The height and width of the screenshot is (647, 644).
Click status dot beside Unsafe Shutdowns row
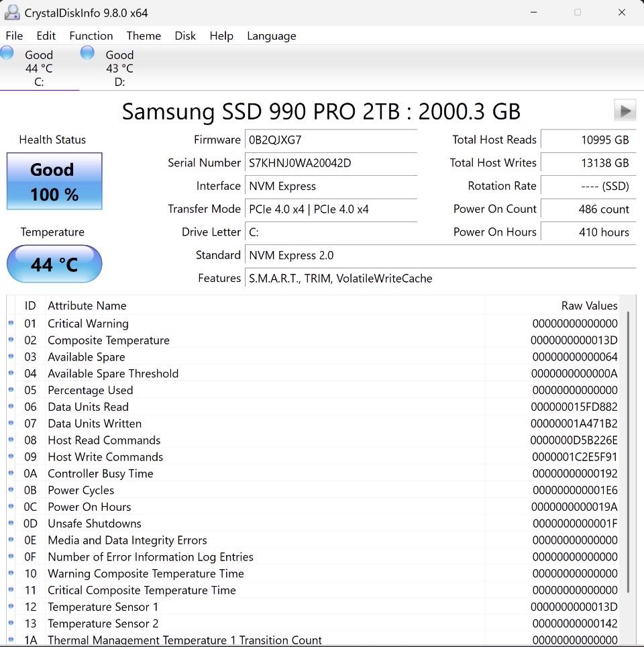click(11, 524)
